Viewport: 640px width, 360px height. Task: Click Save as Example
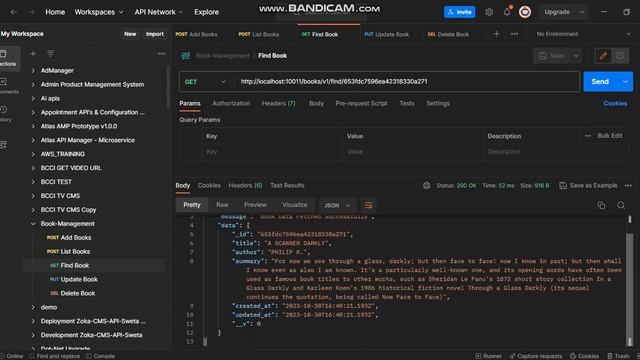pyautogui.click(x=588, y=186)
